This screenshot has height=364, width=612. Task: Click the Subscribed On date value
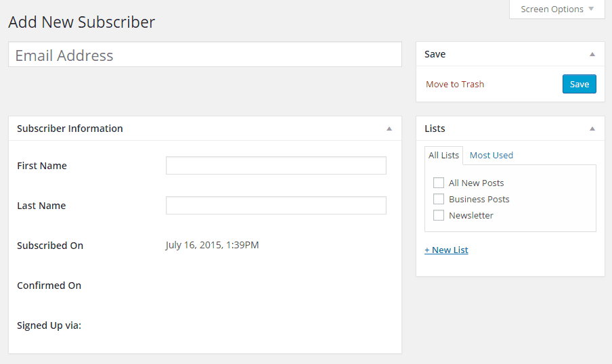[x=212, y=245]
